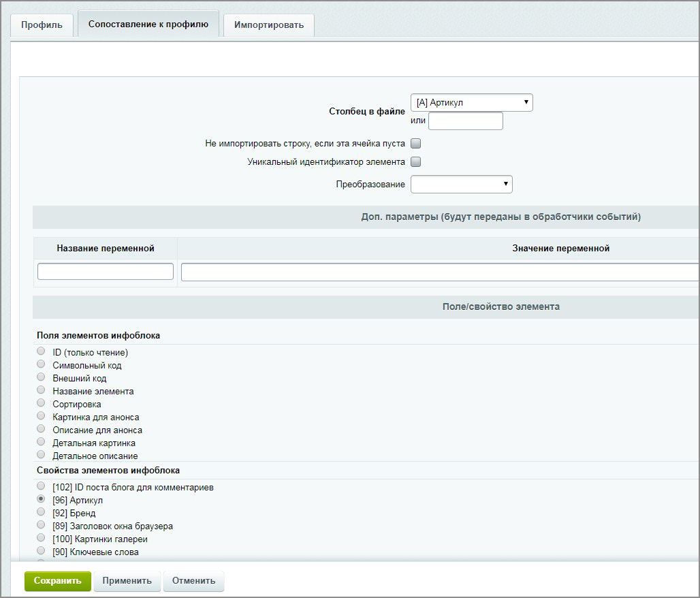
Task: Enable 'Не импортировать строку' checkbox
Action: pyautogui.click(x=416, y=144)
